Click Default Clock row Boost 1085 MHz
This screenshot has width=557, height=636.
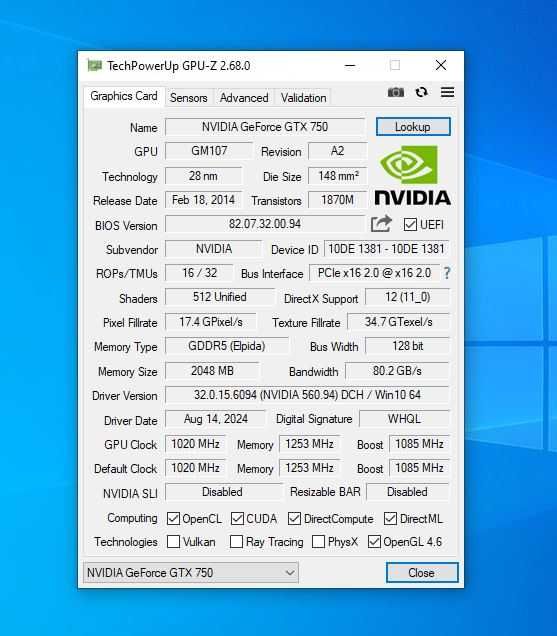419,467
